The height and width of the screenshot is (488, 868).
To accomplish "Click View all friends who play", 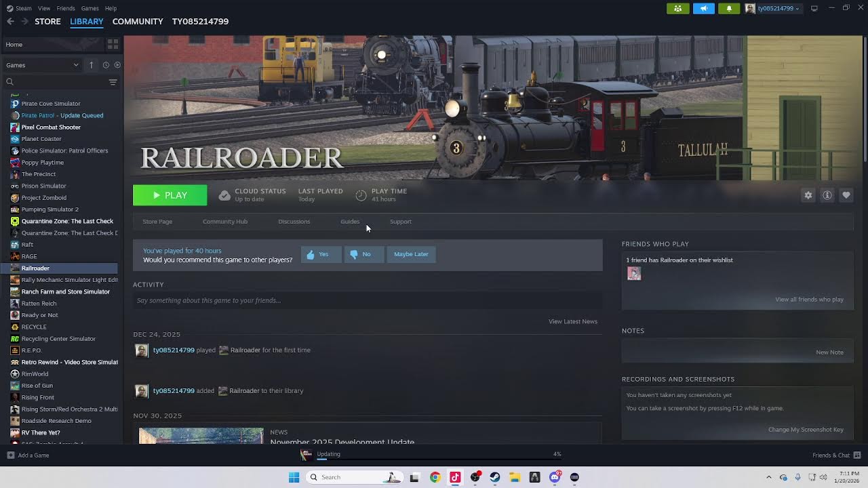I will point(809,300).
